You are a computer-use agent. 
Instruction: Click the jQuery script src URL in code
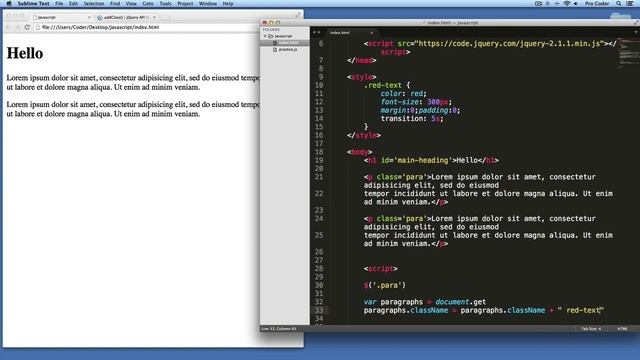coord(510,43)
